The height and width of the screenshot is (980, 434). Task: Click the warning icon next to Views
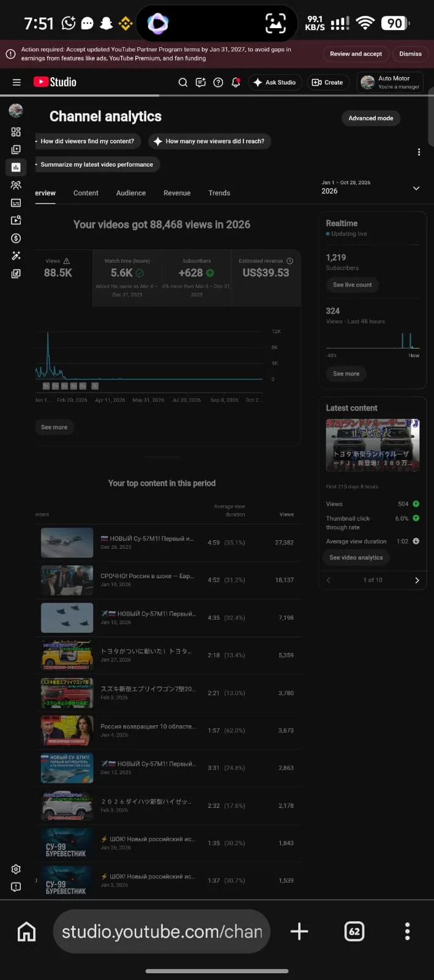click(67, 261)
